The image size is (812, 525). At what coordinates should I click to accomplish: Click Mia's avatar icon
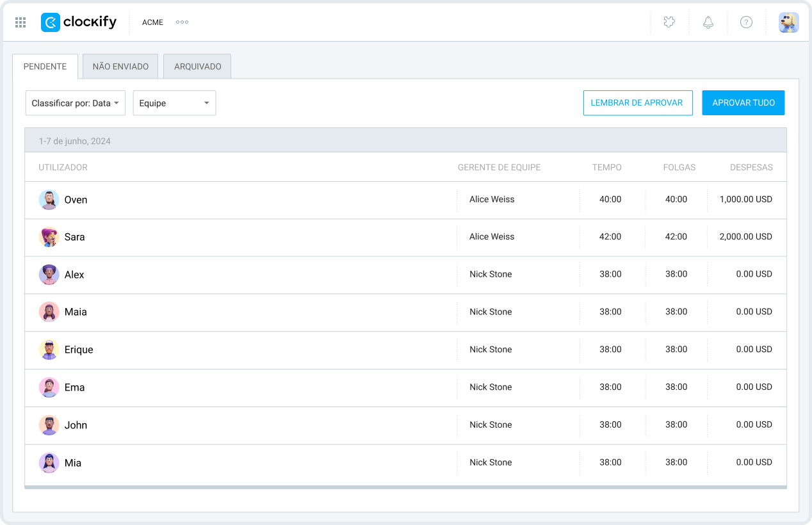tap(49, 463)
